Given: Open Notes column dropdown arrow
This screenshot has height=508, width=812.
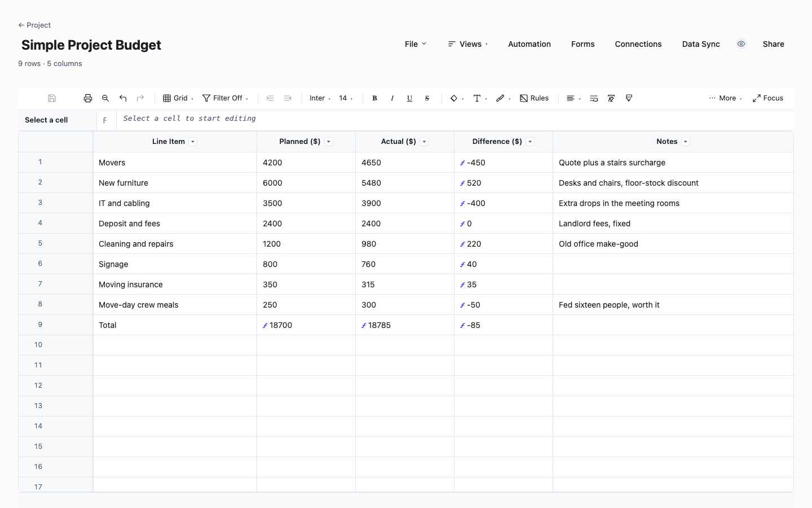Looking at the screenshot, I should coord(686,142).
